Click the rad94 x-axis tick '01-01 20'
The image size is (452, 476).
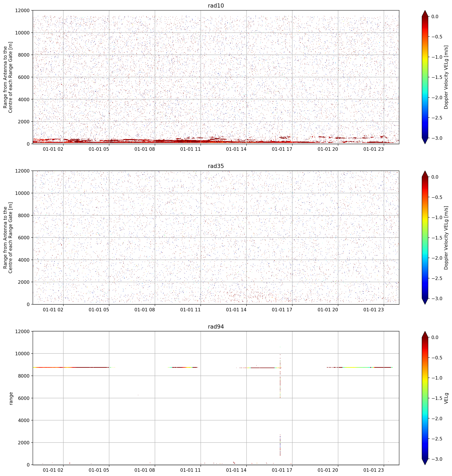click(328, 470)
